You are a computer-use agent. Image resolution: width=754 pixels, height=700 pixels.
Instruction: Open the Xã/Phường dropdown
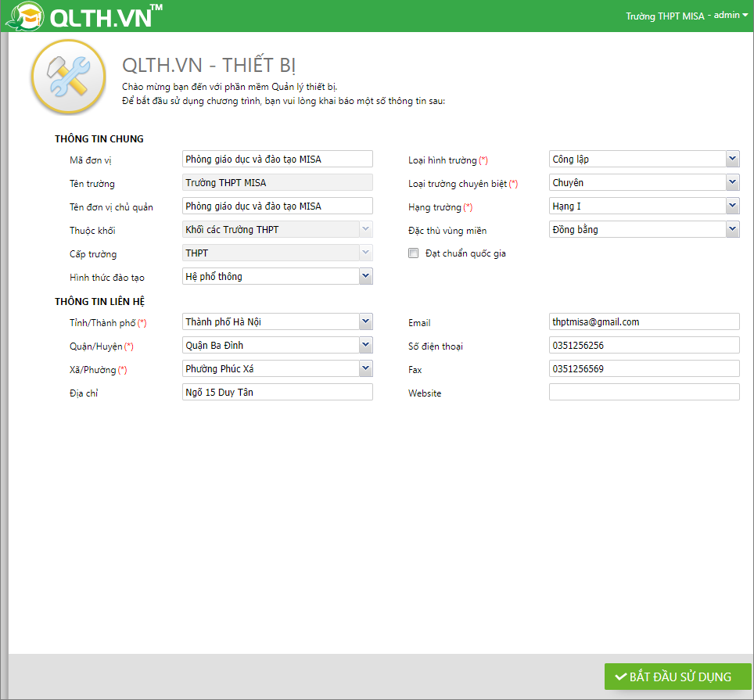pos(366,368)
